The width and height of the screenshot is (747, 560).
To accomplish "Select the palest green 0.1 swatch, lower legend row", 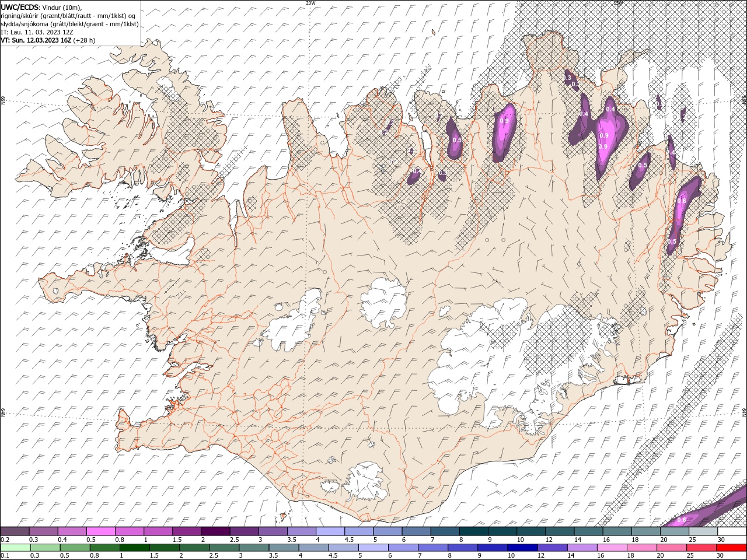I will [x=15, y=547].
